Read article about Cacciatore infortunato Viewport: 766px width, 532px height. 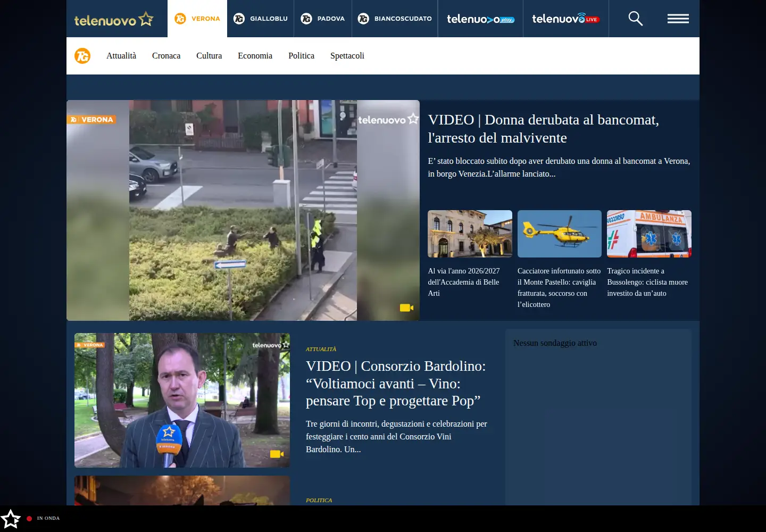[559, 288]
